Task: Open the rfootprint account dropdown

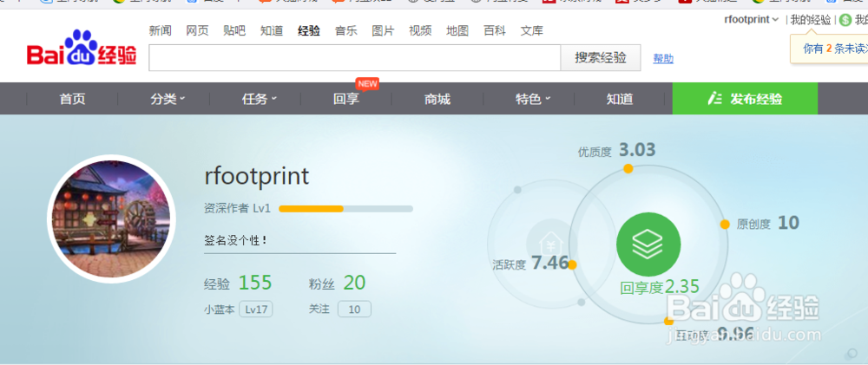Action: [751, 19]
